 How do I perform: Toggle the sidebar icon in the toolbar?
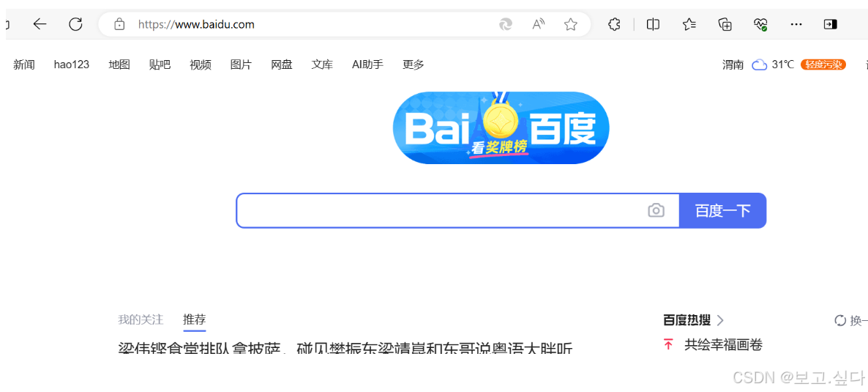830,24
